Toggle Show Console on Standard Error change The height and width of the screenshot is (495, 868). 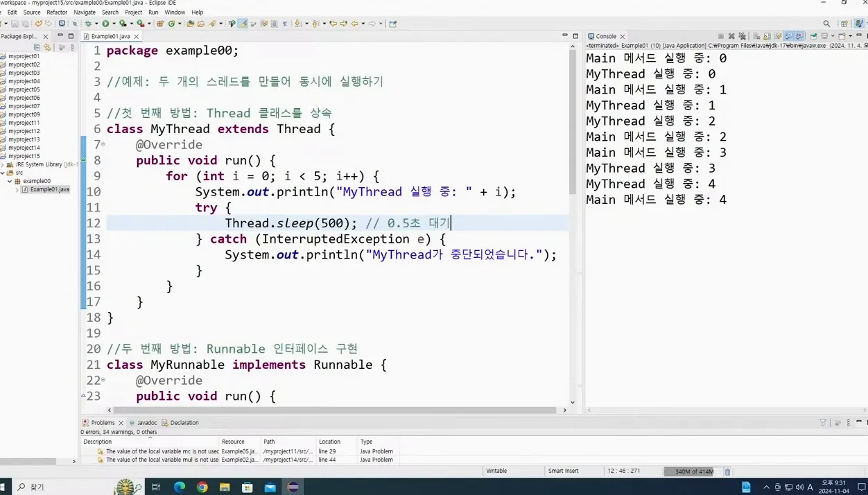pyautogui.click(x=799, y=36)
